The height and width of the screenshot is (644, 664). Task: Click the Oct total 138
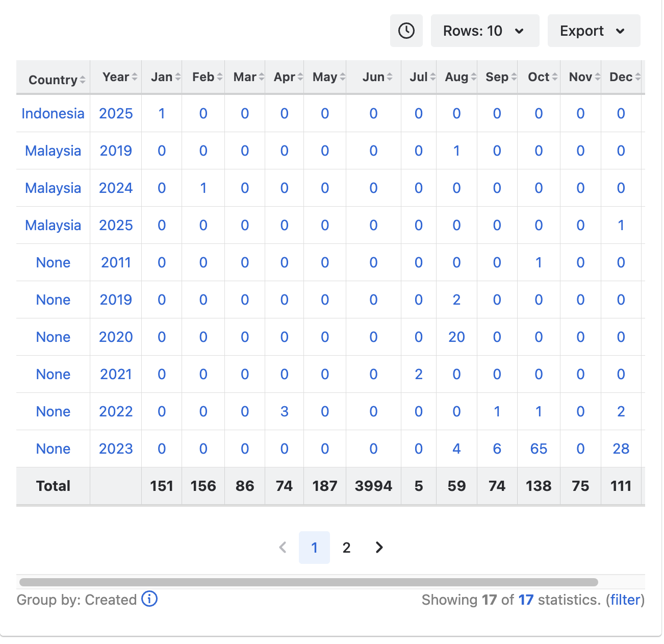point(539,486)
